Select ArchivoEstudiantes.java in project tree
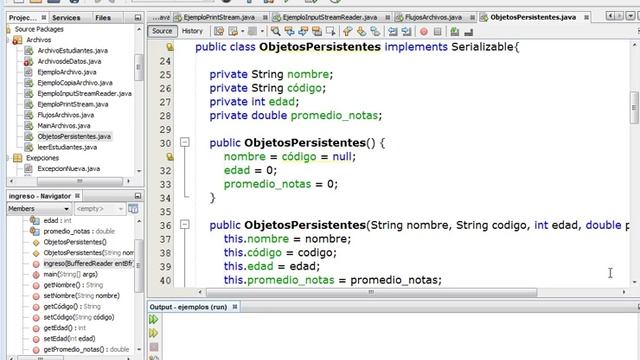640x360 pixels. click(x=73, y=51)
